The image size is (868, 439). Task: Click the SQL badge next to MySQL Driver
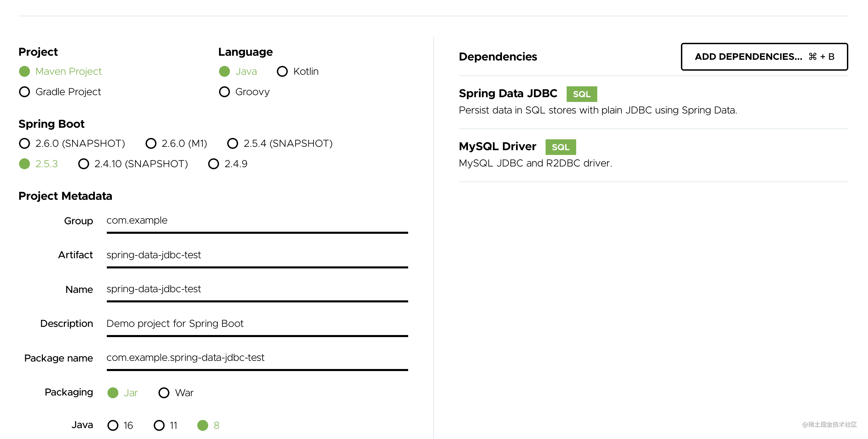561,147
